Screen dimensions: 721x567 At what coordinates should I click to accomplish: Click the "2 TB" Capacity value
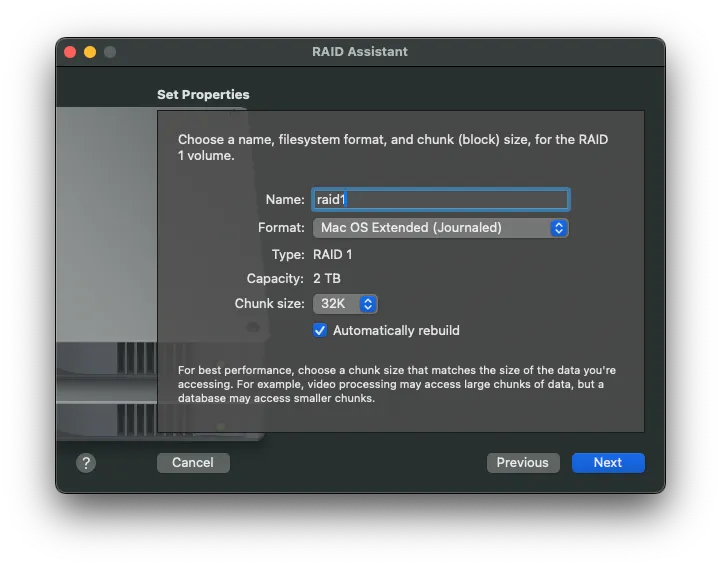point(327,279)
